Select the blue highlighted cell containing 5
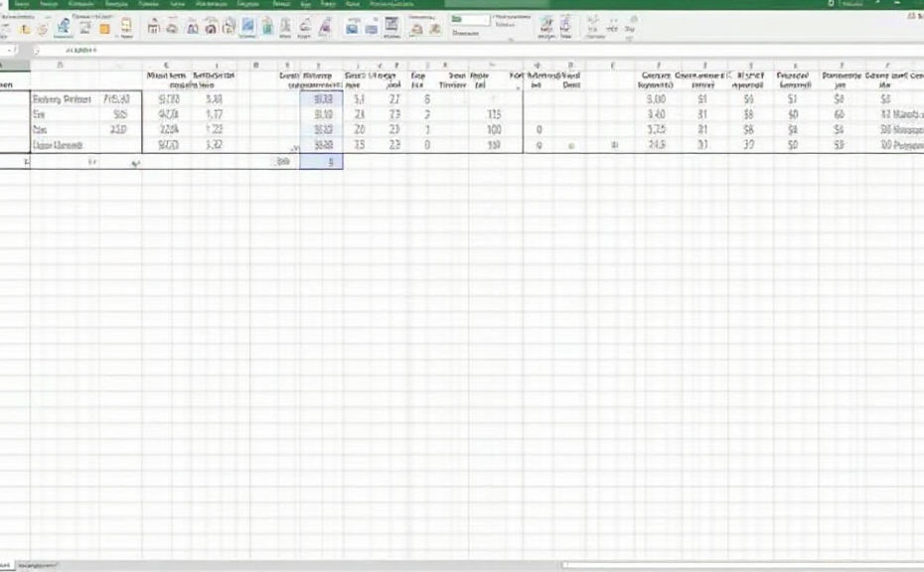The image size is (924, 572). [326, 160]
